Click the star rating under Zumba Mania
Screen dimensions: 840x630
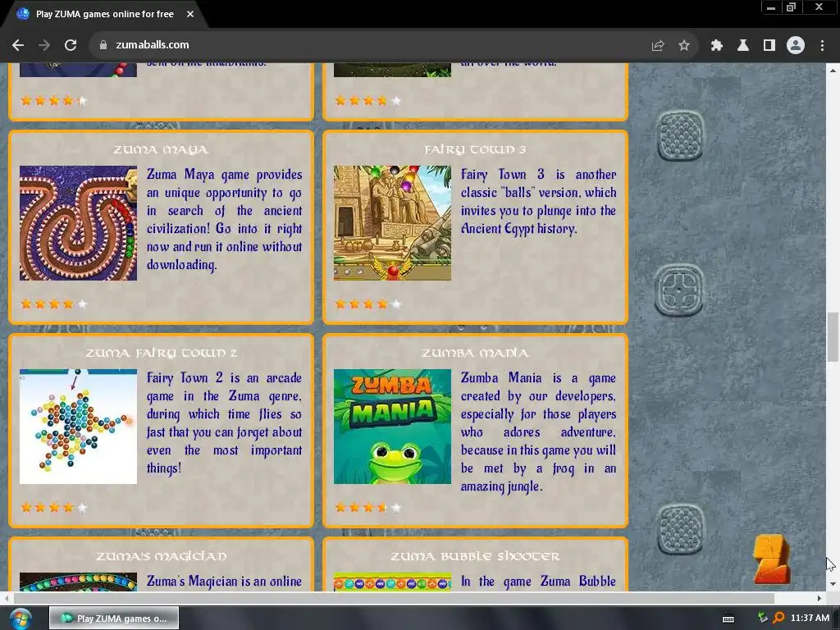[x=367, y=508]
